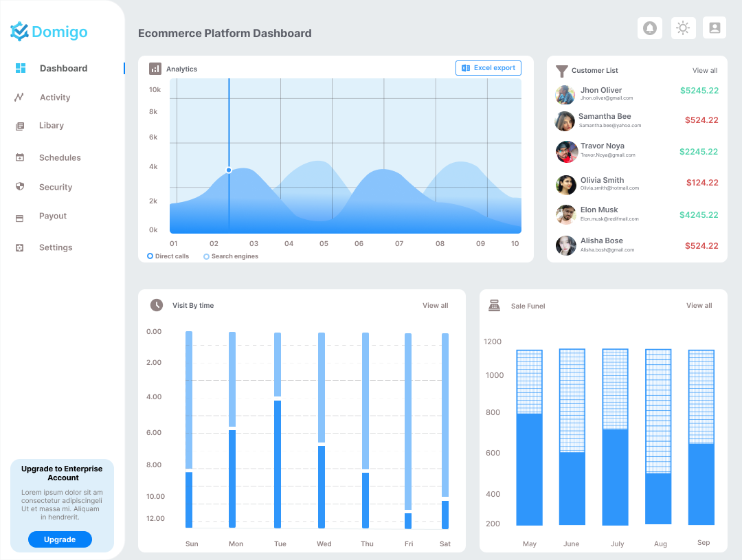Toggle the brightness theme icon
The width and height of the screenshot is (742, 560).
point(683,27)
